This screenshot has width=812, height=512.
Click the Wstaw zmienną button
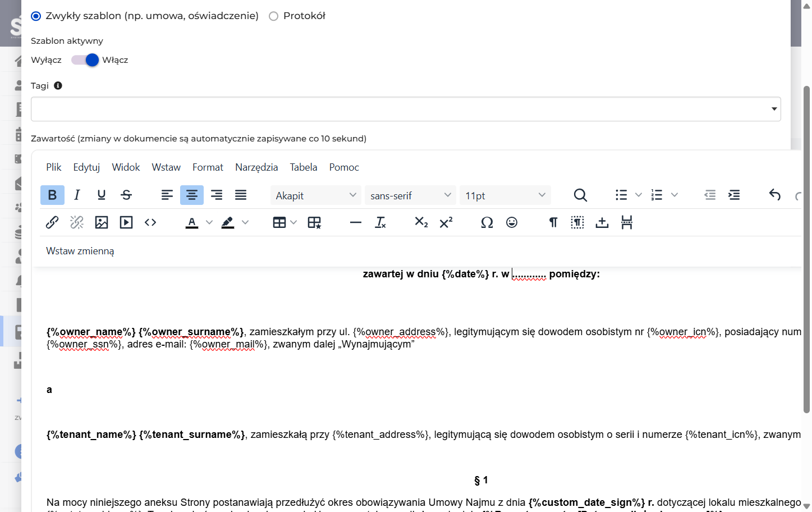point(80,251)
